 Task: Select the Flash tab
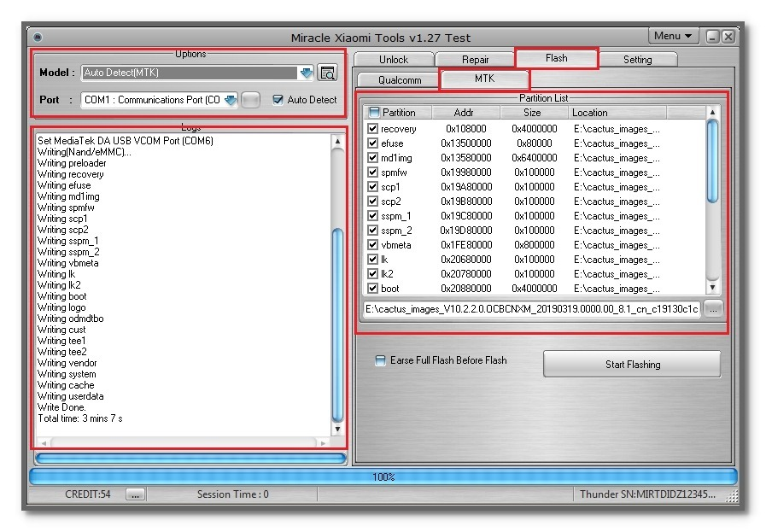point(557,58)
